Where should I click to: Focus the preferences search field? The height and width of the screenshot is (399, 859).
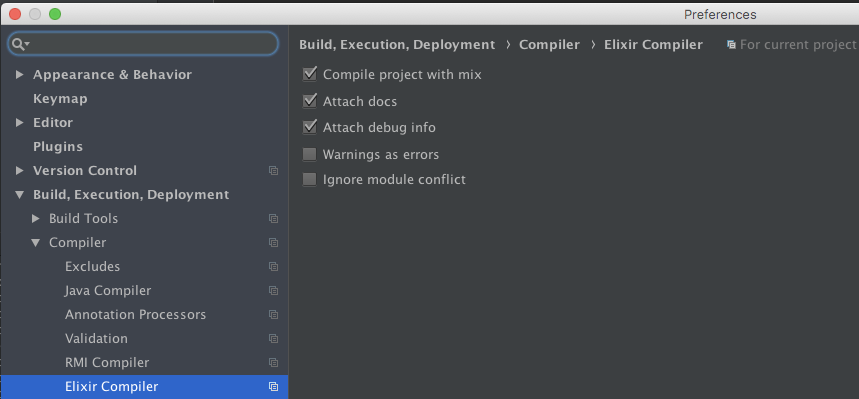tap(143, 44)
